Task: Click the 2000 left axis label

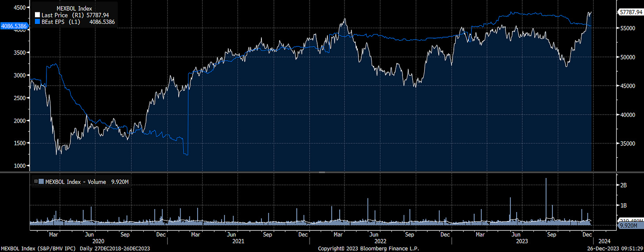Action: coord(20,120)
